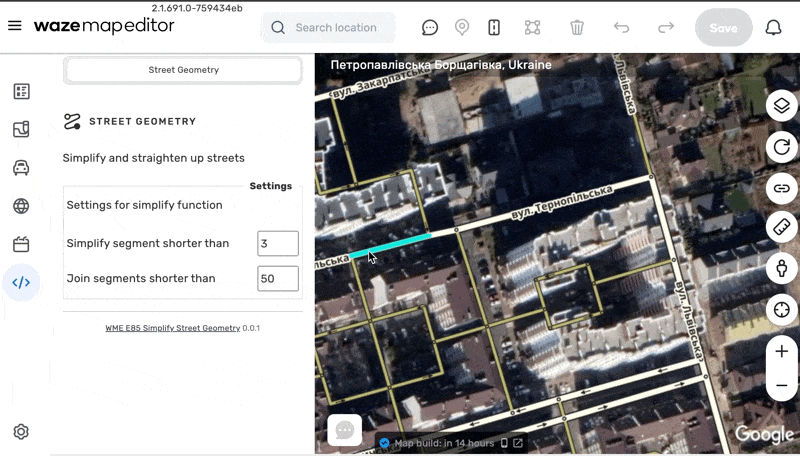Click the Save button

click(723, 28)
